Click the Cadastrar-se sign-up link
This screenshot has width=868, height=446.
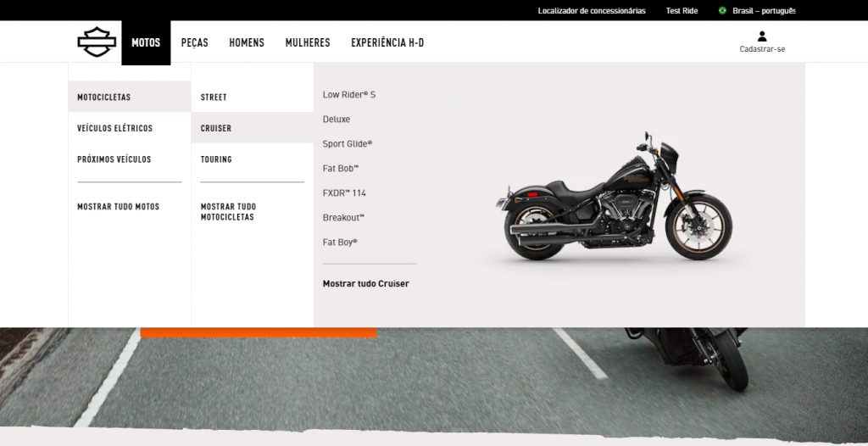[x=762, y=49]
